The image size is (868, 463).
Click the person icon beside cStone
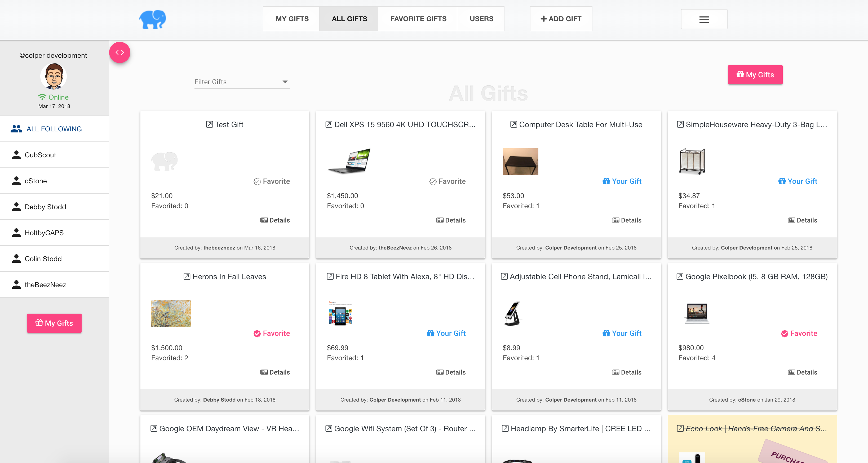pyautogui.click(x=16, y=181)
